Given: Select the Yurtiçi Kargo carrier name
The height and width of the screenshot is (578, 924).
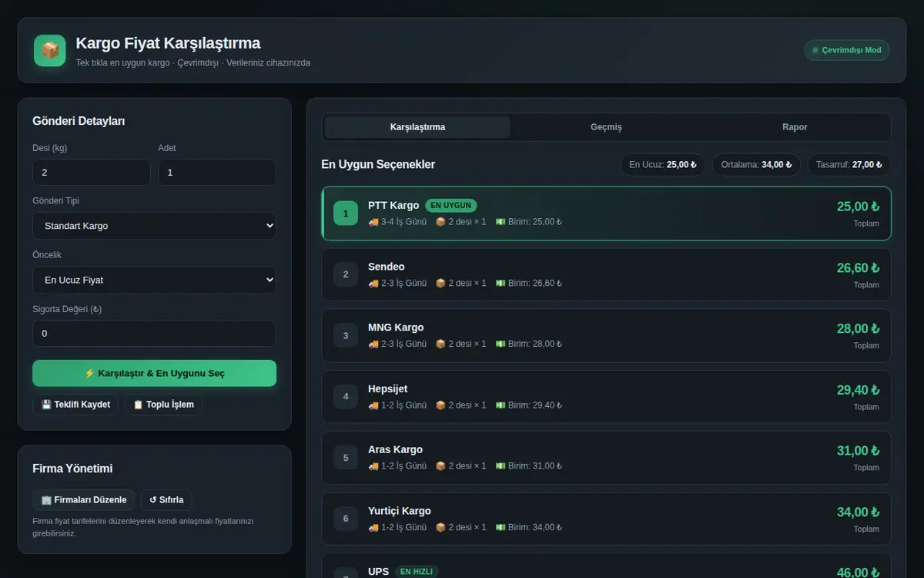Looking at the screenshot, I should coord(400,511).
